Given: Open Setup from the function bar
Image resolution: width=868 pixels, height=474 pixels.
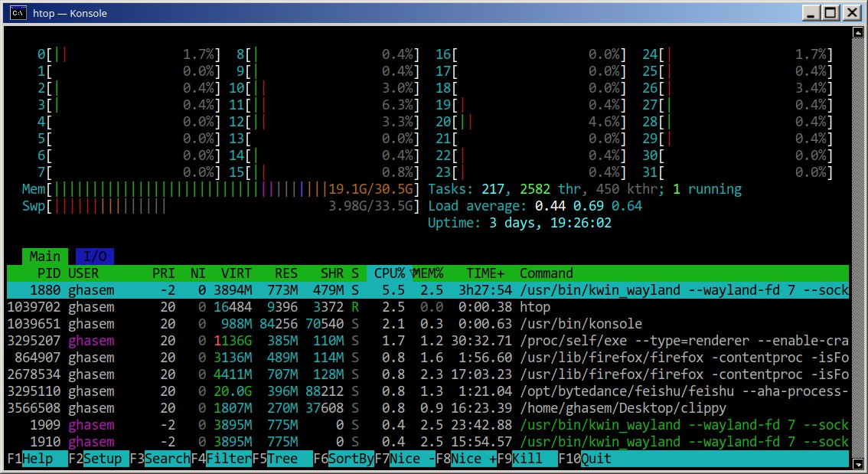Looking at the screenshot, I should click(x=99, y=459).
